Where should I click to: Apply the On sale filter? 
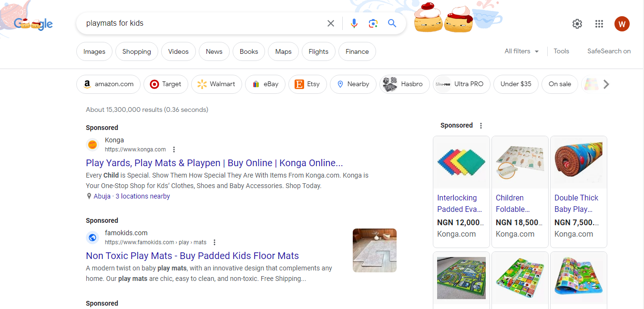point(560,84)
